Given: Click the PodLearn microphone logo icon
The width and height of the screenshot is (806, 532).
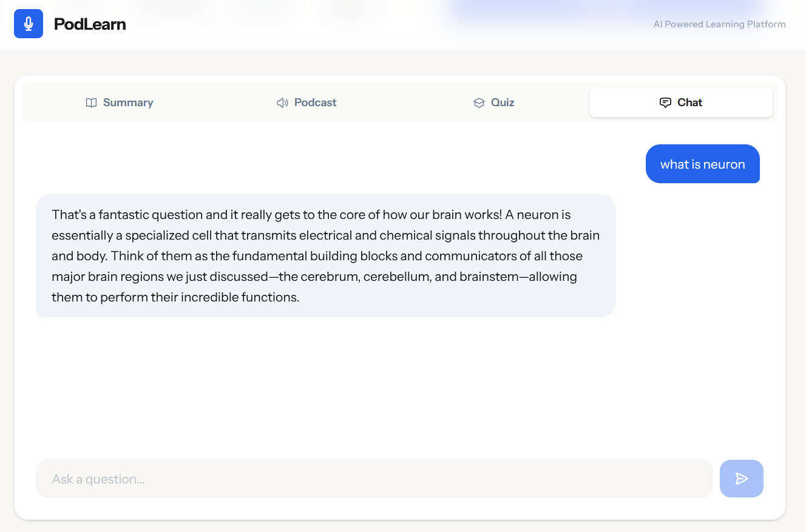Looking at the screenshot, I should [x=28, y=23].
